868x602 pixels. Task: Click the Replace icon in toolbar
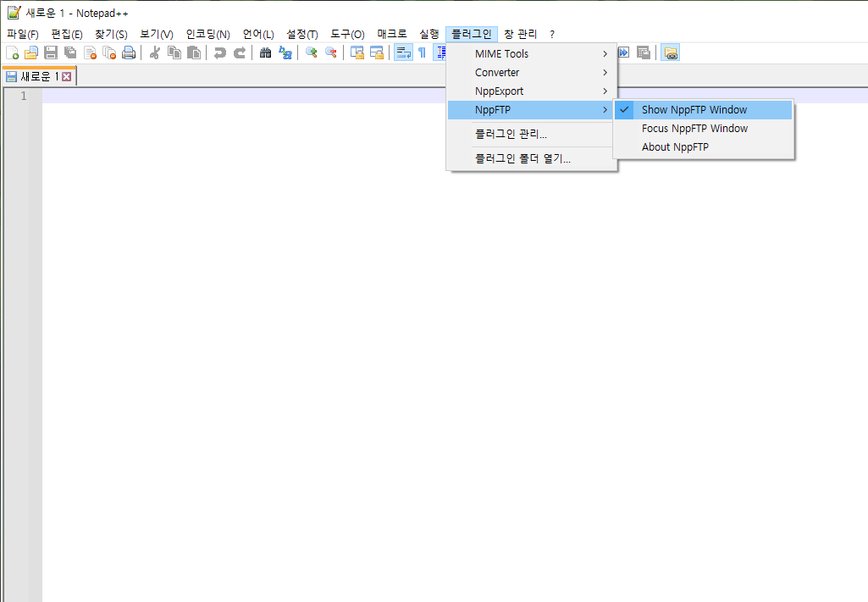(285, 53)
